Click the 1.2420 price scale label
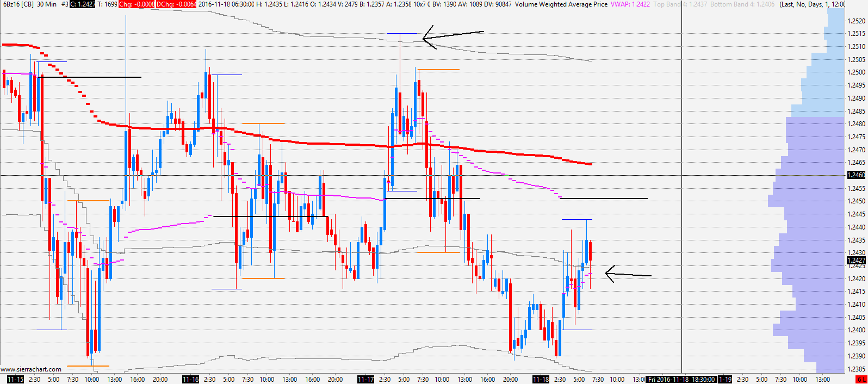Viewport: 868px width, 384px height. [x=857, y=279]
